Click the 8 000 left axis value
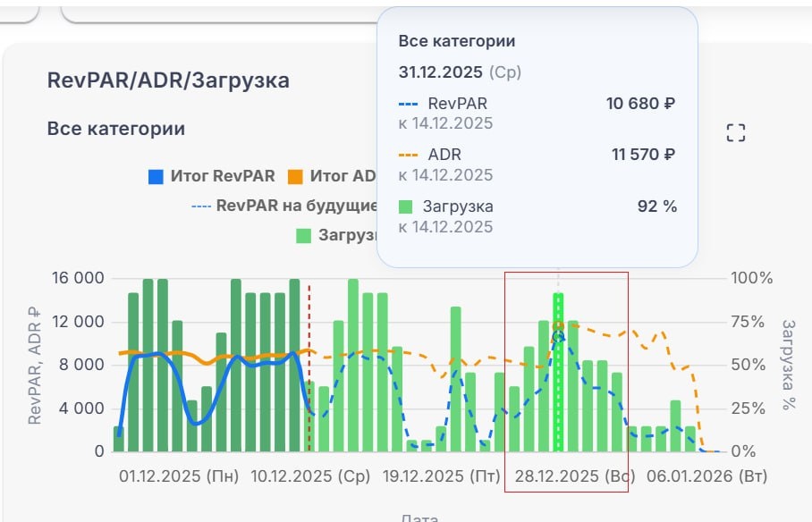The image size is (812, 522). tap(81, 365)
